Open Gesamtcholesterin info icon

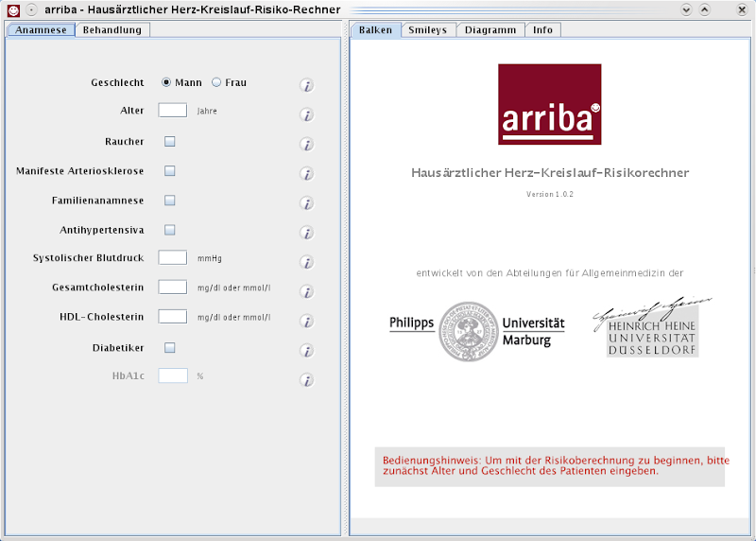[x=306, y=291]
